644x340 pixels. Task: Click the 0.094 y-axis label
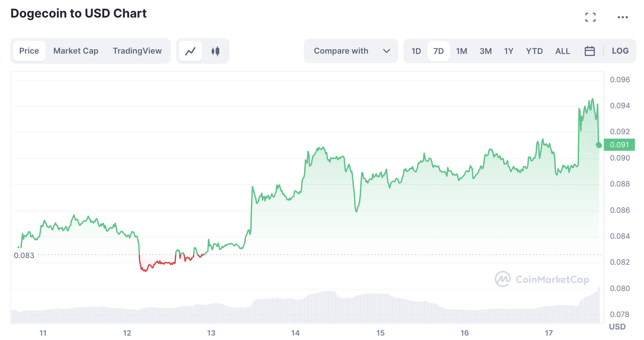pyautogui.click(x=620, y=106)
